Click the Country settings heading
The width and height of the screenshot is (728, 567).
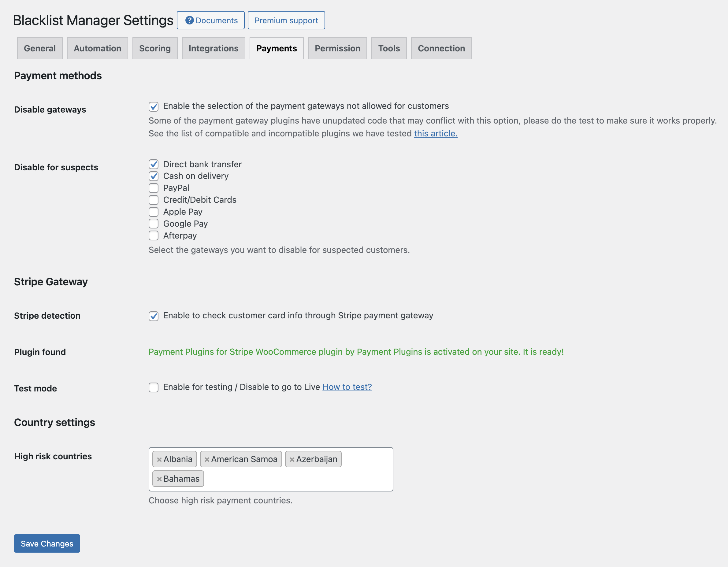(54, 422)
